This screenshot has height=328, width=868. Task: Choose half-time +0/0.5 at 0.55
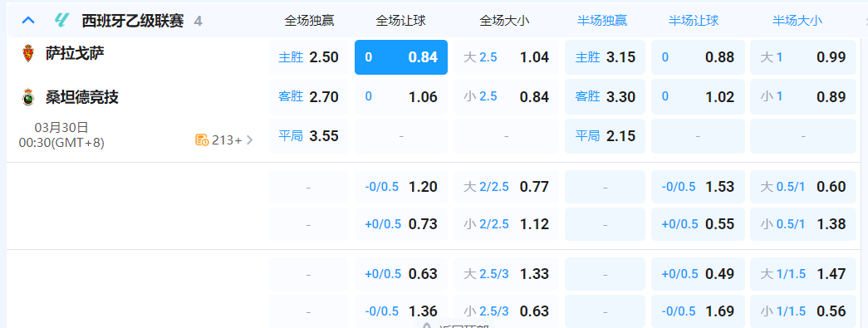(698, 224)
